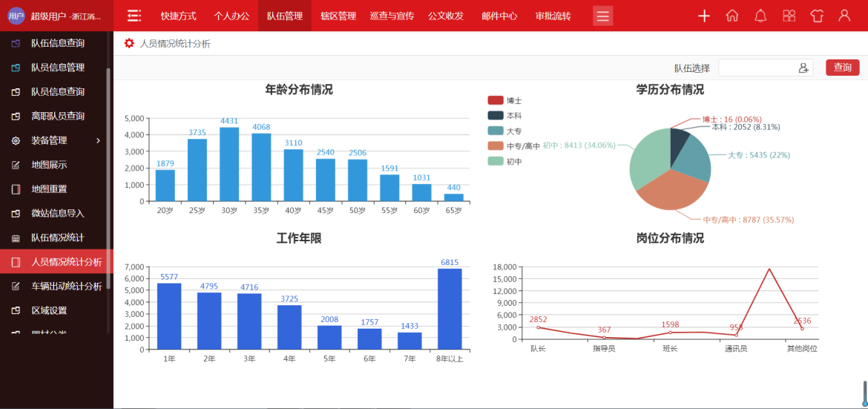Click icon beside 队伍信息查询

(x=16, y=43)
